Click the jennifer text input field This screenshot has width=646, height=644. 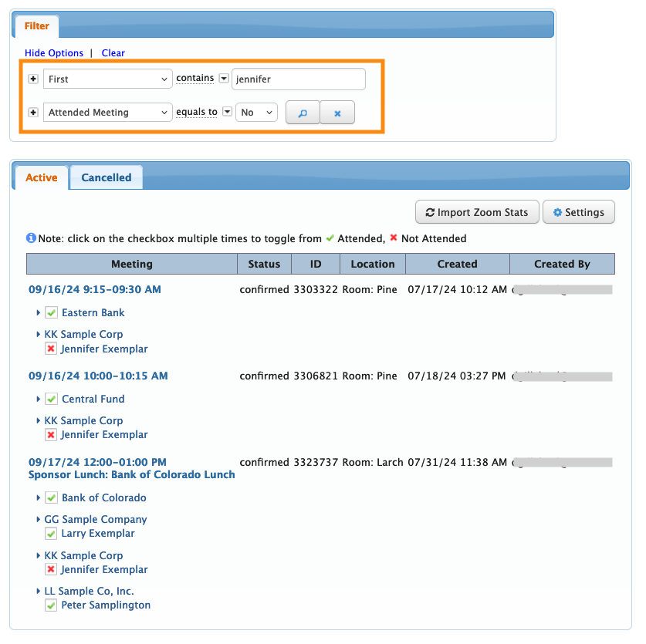(299, 79)
